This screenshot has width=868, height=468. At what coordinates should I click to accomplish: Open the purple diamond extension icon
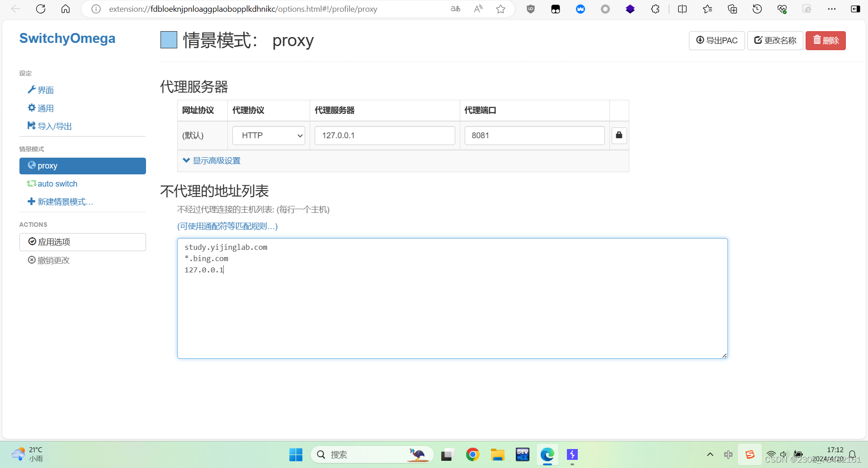pyautogui.click(x=630, y=9)
